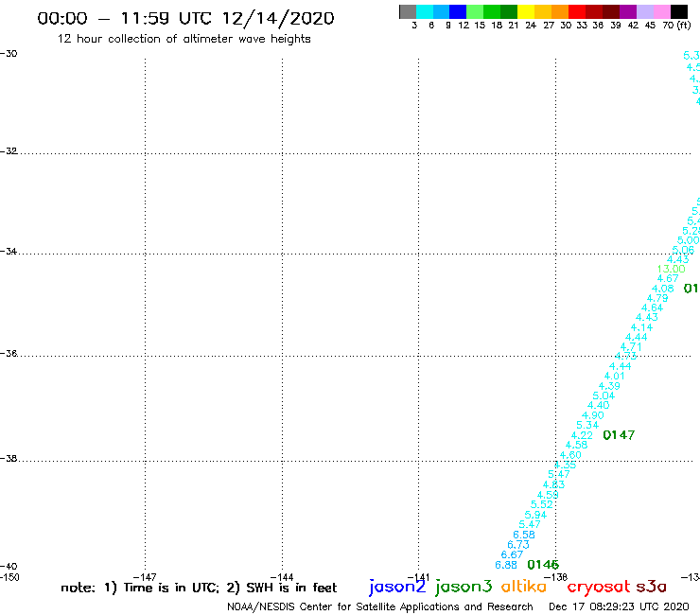Viewport: 700px width, 615px height.
Task: Click the jason2 satellite legend label
Action: [397, 587]
